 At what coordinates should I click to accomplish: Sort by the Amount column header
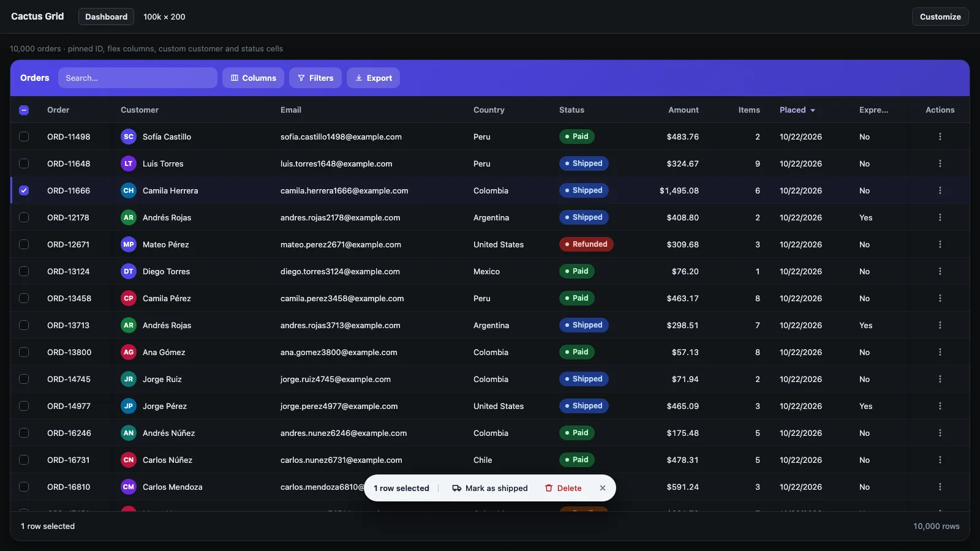click(684, 110)
